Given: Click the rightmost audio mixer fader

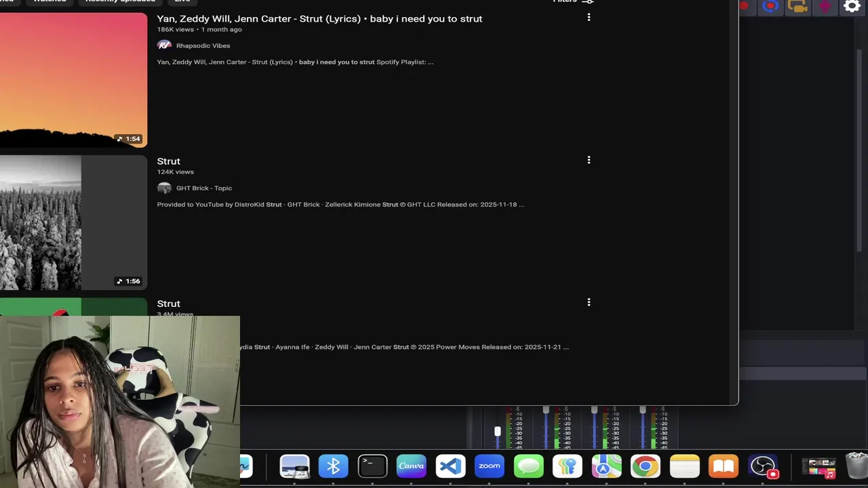Looking at the screenshot, I should tap(643, 409).
